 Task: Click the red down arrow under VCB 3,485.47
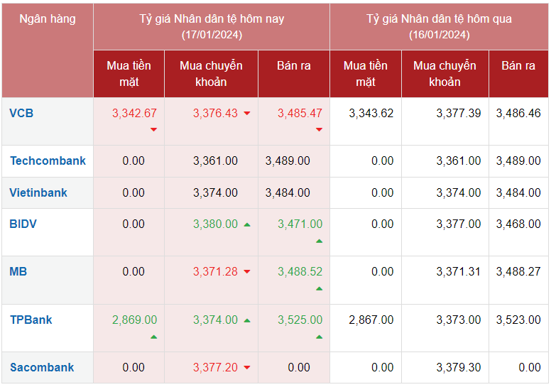point(319,129)
